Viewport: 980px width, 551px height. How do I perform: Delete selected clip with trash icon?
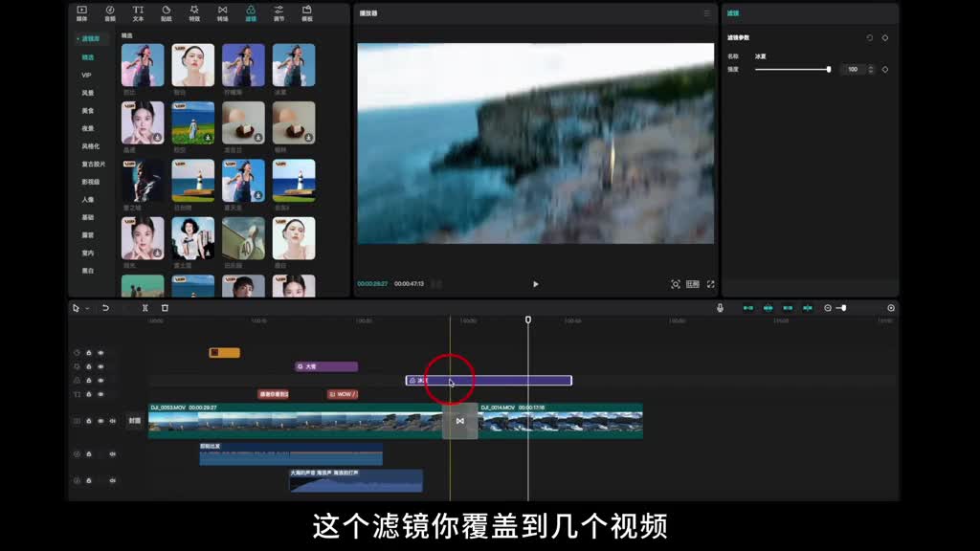pos(165,308)
